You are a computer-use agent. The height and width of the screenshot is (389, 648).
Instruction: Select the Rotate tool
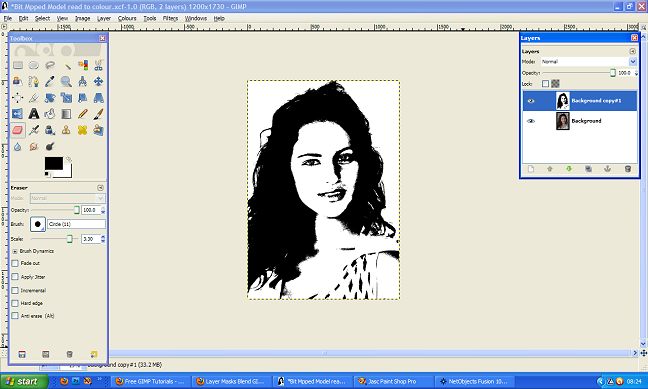click(x=50, y=98)
